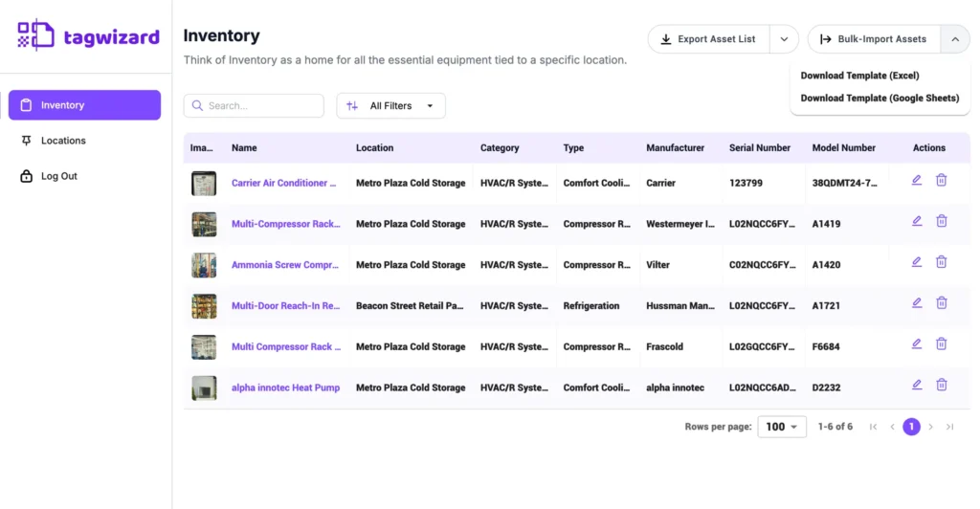This screenshot has width=980, height=509.
Task: Edit the alpha innotec Heat Pump
Action: pyautogui.click(x=916, y=385)
